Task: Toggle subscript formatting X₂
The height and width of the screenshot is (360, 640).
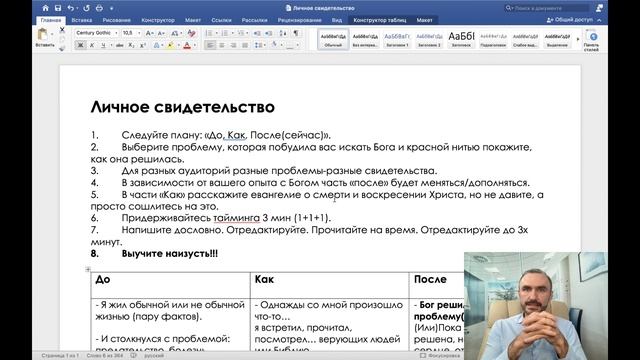Action: [131, 45]
